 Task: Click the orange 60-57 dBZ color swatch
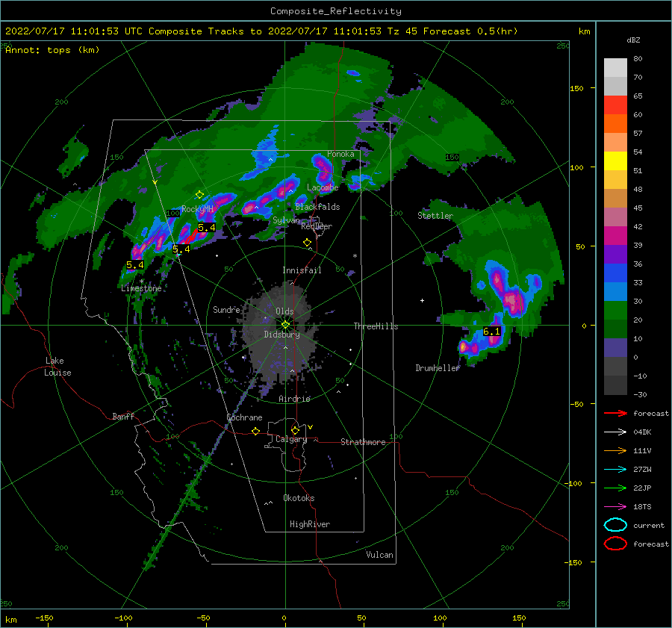click(x=615, y=124)
